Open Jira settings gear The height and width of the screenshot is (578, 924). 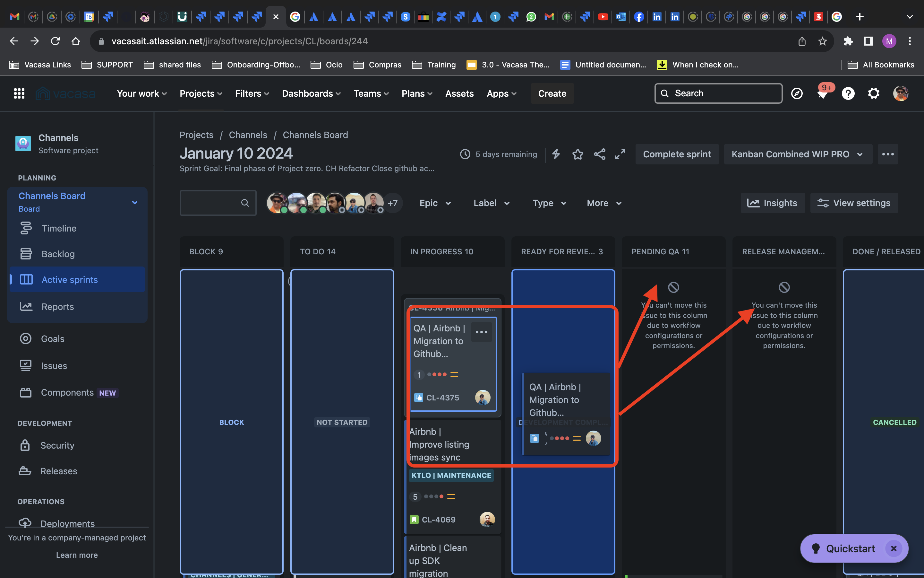[874, 93]
